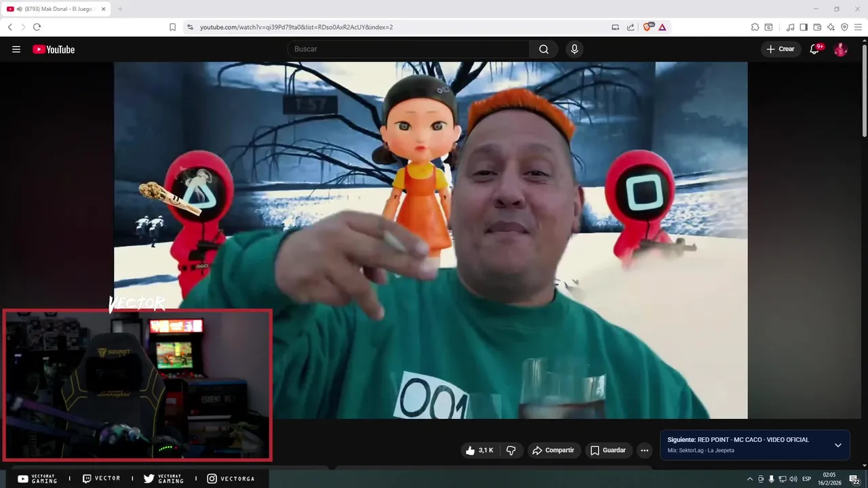The width and height of the screenshot is (868, 488).
Task: Click the page vertical scrollbar
Action: (x=864, y=91)
